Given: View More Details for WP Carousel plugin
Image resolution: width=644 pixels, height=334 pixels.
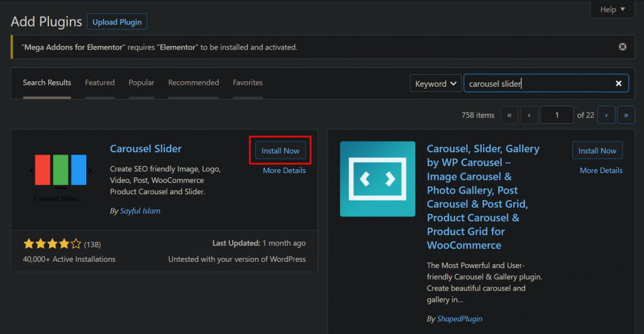Looking at the screenshot, I should (601, 170).
